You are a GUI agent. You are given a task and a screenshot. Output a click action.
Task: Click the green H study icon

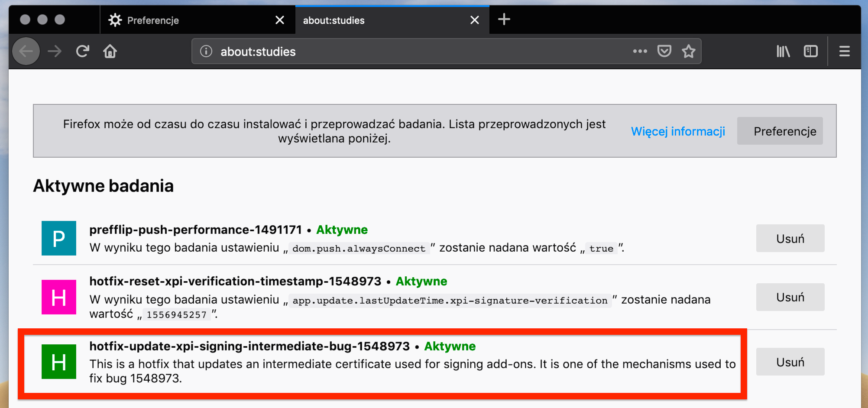pos(59,362)
